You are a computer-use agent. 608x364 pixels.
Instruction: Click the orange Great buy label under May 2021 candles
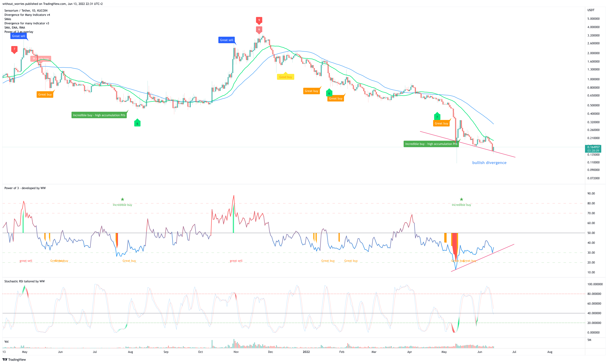[45, 94]
